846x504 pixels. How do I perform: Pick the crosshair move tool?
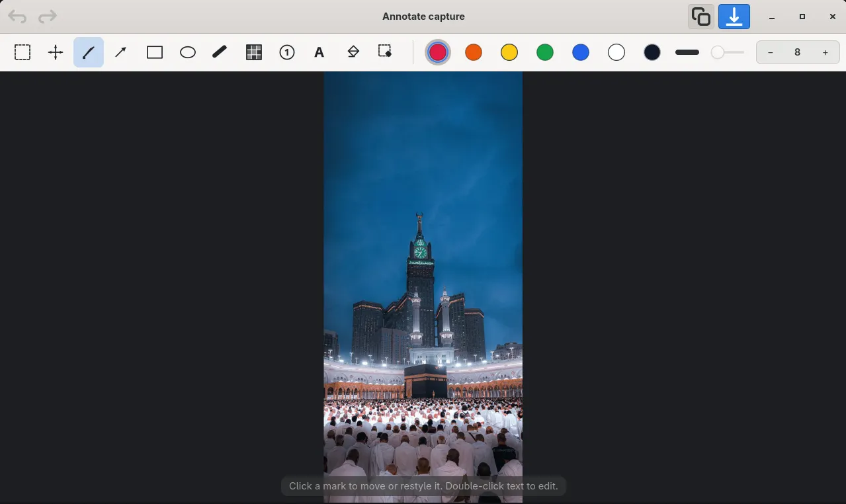pyautogui.click(x=56, y=52)
